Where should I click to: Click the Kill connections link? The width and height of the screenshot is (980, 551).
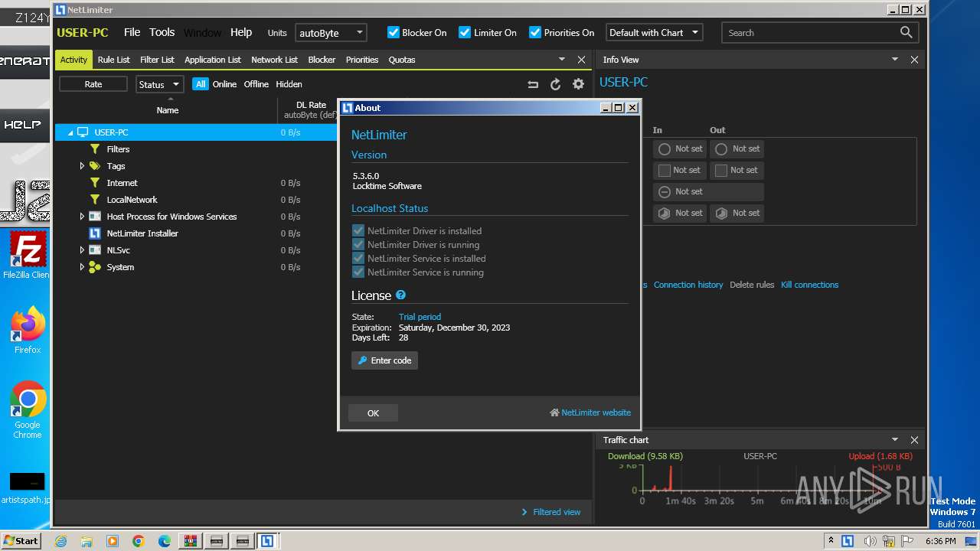click(809, 285)
